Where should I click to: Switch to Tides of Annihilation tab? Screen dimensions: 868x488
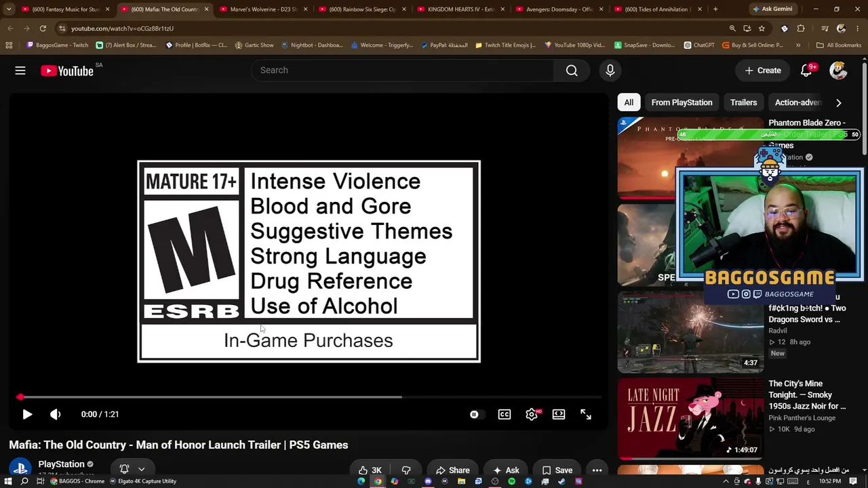[x=659, y=9]
